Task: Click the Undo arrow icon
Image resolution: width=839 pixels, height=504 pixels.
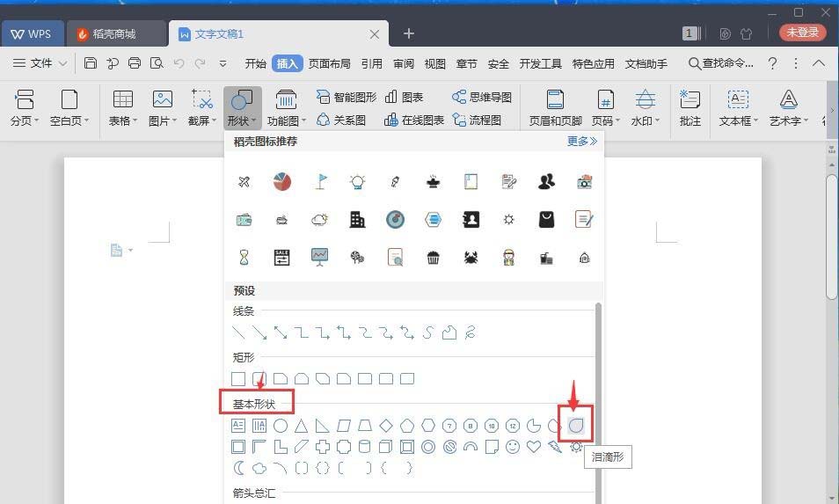Action: (179, 63)
